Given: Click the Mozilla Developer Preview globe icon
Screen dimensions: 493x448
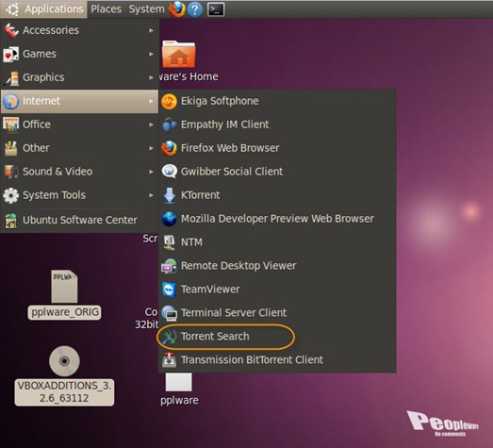Looking at the screenshot, I should click(169, 219).
